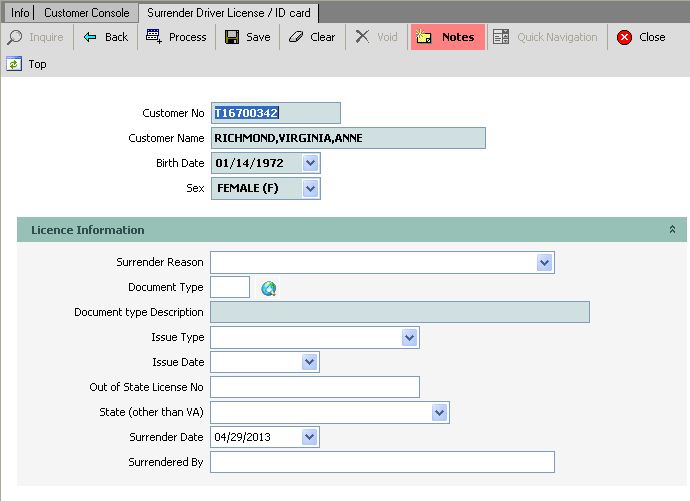690x501 pixels.
Task: Open the Issue Date picker arrow
Action: (309, 362)
